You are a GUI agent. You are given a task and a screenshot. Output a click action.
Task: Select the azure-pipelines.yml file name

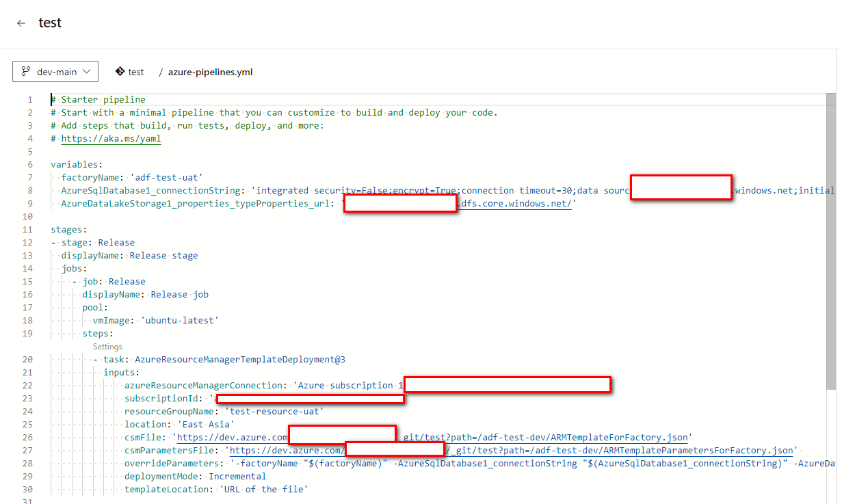pyautogui.click(x=211, y=72)
